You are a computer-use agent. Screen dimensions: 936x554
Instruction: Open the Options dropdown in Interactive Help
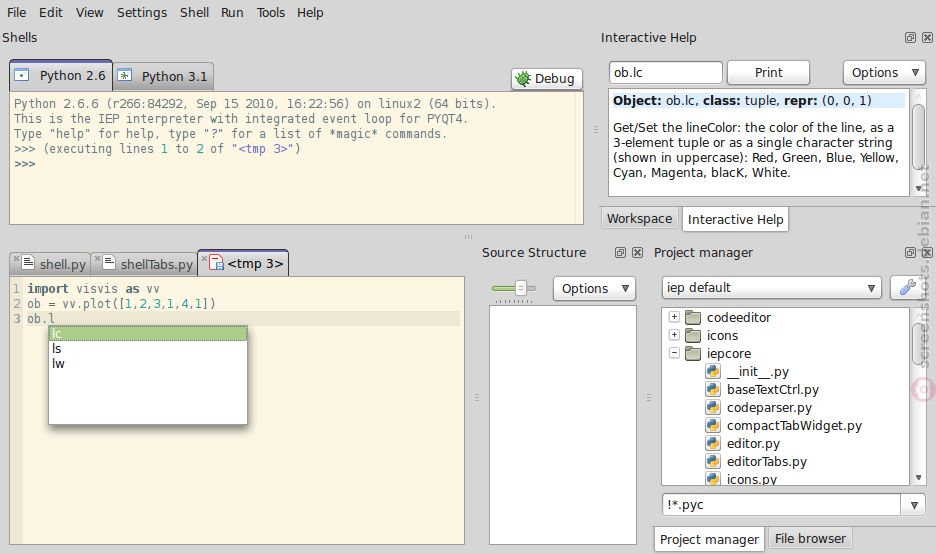pyautogui.click(x=884, y=72)
